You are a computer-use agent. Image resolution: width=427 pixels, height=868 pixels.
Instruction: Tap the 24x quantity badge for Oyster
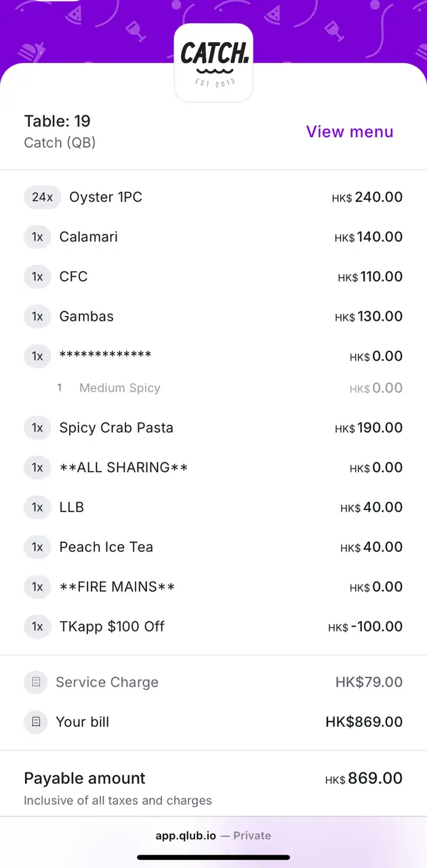[42, 197]
